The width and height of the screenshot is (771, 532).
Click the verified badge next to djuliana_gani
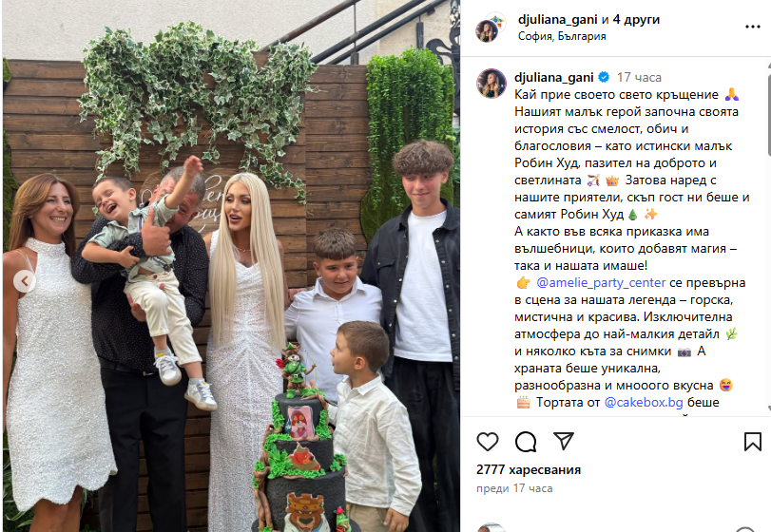pos(604,77)
